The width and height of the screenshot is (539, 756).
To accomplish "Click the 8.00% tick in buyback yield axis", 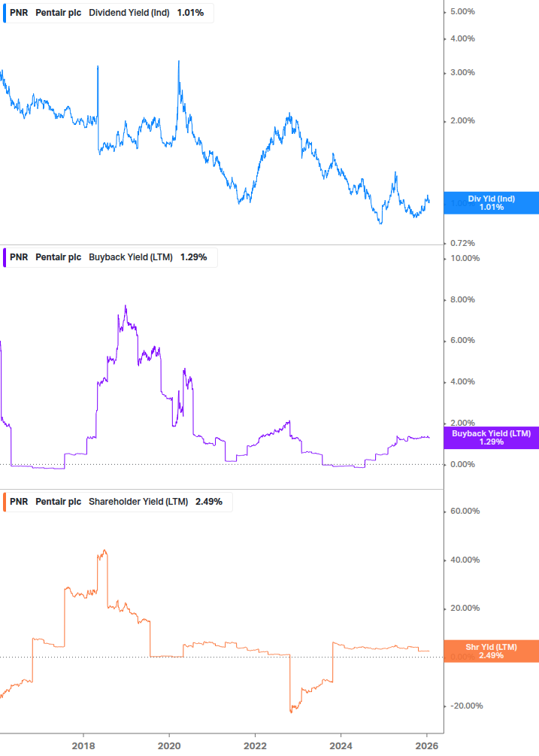I will click(x=462, y=300).
